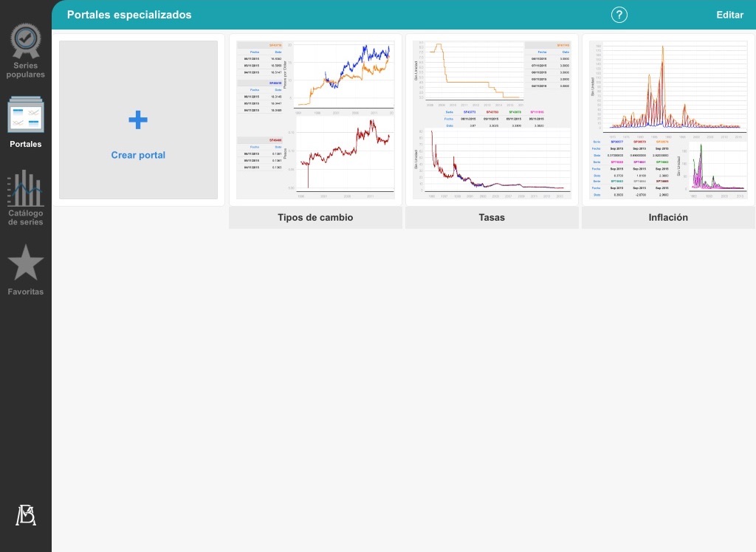This screenshot has height=552, width=756.
Task: Select the Tipos de cambio chart thumbnail
Action: (315, 120)
